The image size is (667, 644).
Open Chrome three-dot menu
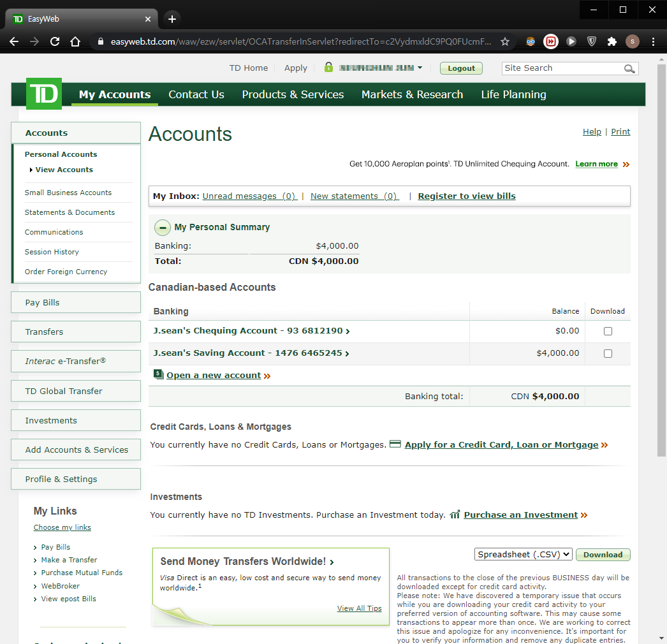pyautogui.click(x=653, y=41)
